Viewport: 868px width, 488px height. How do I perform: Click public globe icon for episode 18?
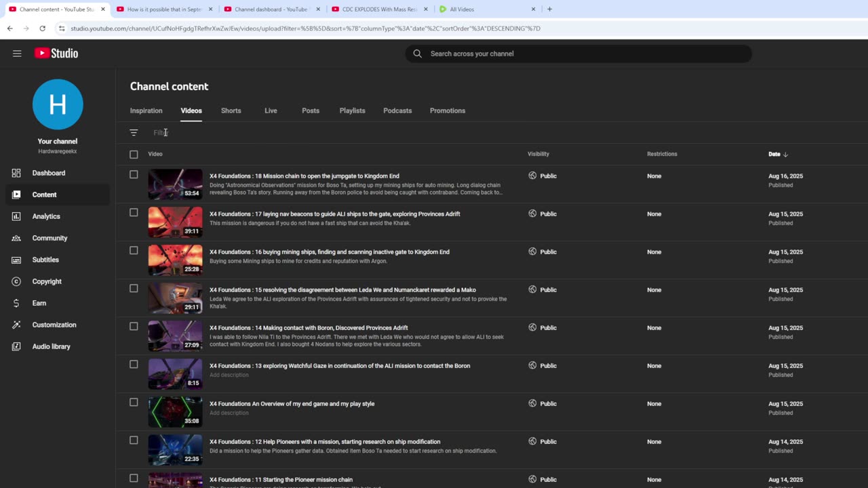pyautogui.click(x=532, y=176)
